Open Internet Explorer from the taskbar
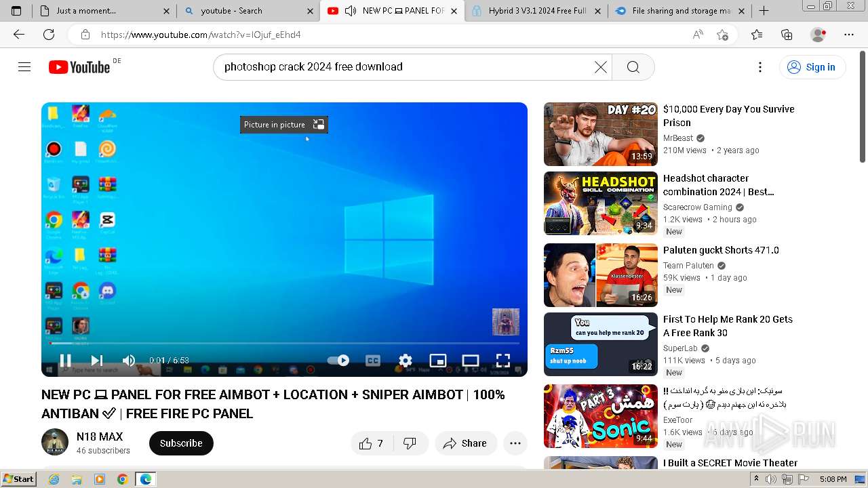 tap(54, 479)
